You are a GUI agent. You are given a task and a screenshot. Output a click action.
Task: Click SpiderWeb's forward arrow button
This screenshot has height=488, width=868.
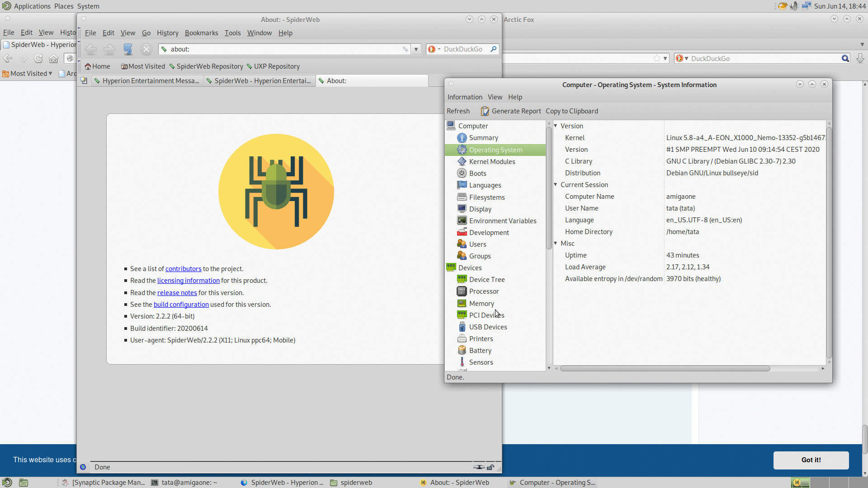109,49
